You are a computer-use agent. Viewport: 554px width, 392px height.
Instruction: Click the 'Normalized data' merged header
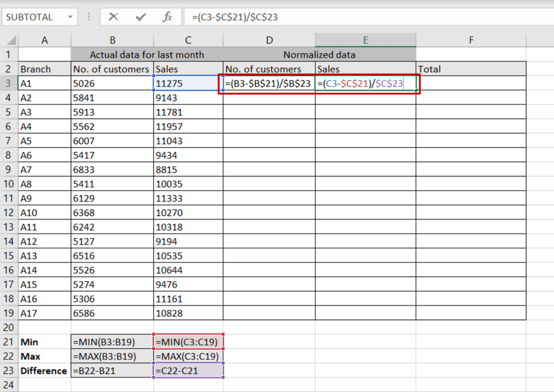pyautogui.click(x=320, y=55)
